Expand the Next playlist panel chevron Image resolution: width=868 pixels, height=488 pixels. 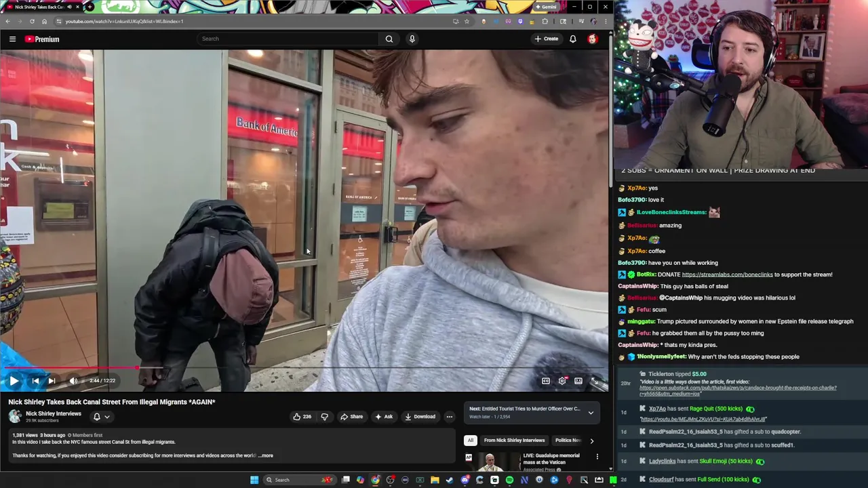(x=591, y=412)
